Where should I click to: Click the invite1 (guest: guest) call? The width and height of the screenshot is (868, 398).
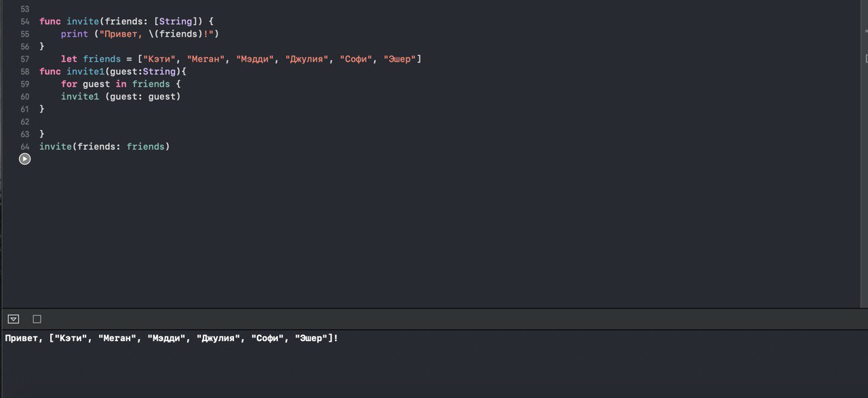[121, 97]
